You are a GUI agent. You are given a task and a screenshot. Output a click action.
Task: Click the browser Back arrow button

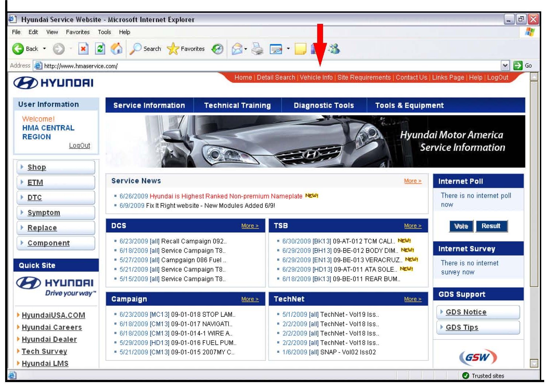(x=18, y=49)
